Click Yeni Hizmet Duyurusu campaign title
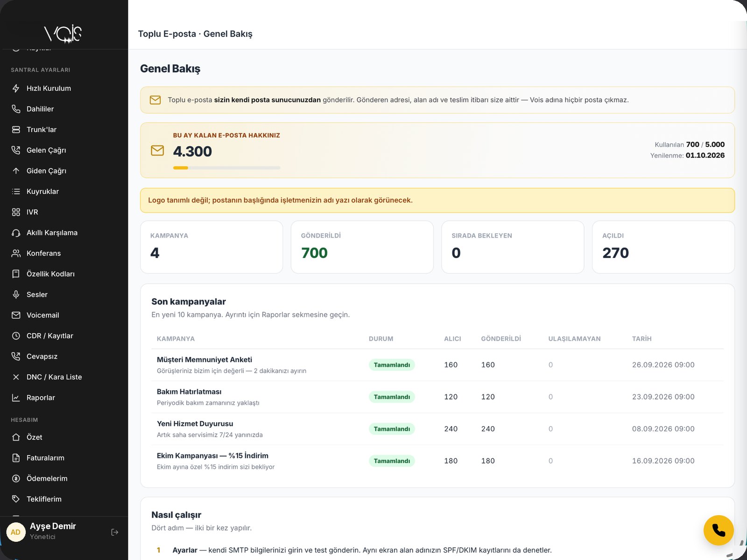Image resolution: width=747 pixels, height=560 pixels. [x=195, y=424]
